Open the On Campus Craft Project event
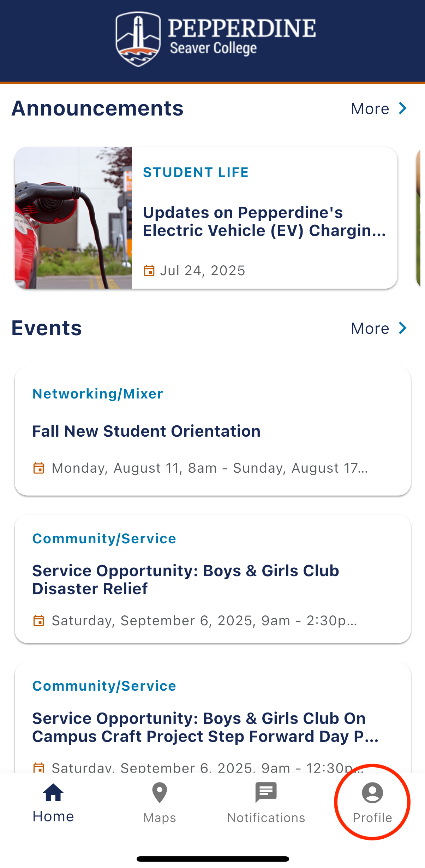The width and height of the screenshot is (425, 868). [205, 727]
